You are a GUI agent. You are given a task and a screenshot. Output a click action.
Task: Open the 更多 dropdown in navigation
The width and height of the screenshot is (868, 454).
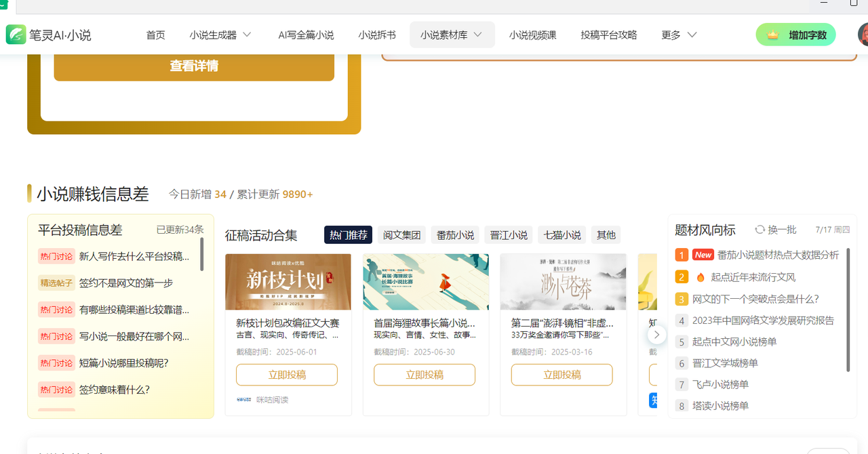[x=679, y=35]
